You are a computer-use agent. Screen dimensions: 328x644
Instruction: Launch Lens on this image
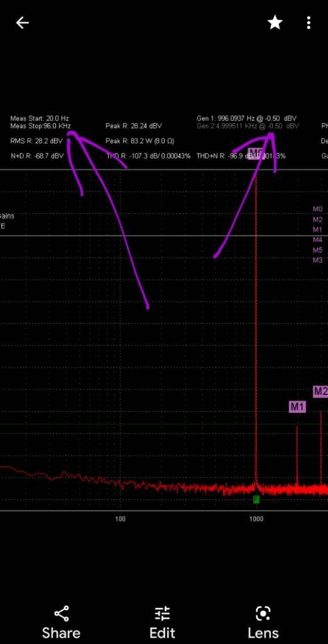(263, 623)
